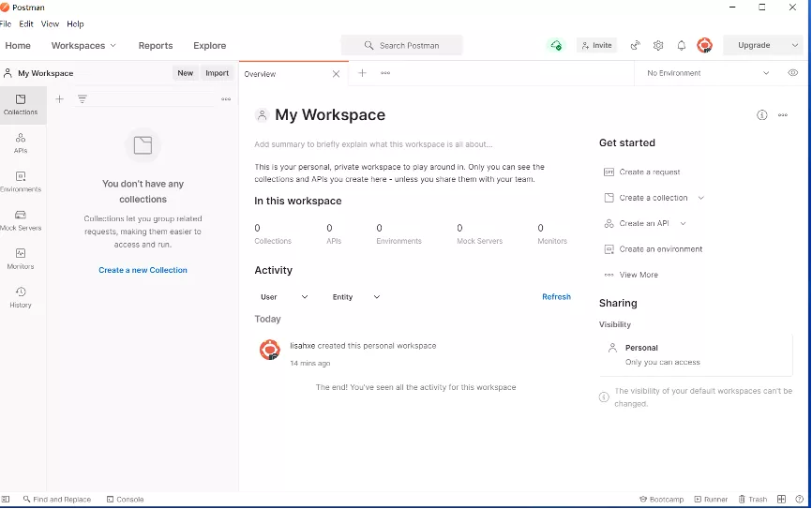Go to Home tab
The image size is (812, 509).
(18, 46)
